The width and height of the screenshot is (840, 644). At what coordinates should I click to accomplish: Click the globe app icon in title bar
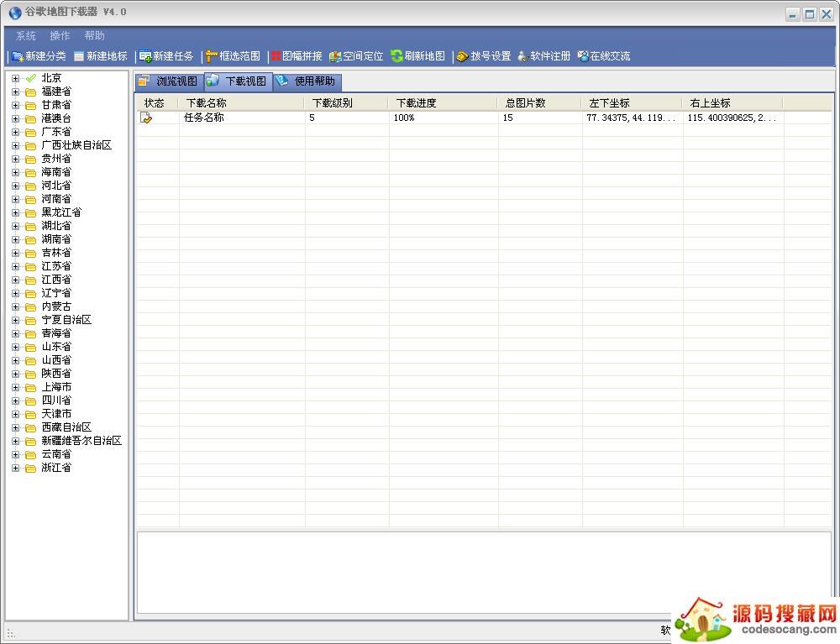(15, 13)
